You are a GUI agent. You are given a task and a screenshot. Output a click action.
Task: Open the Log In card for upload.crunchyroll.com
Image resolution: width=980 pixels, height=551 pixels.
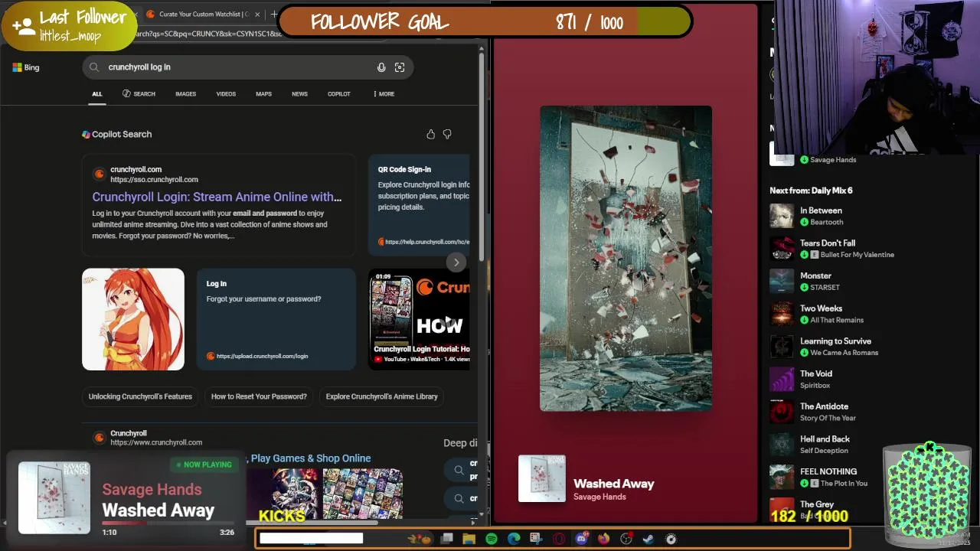coord(276,319)
